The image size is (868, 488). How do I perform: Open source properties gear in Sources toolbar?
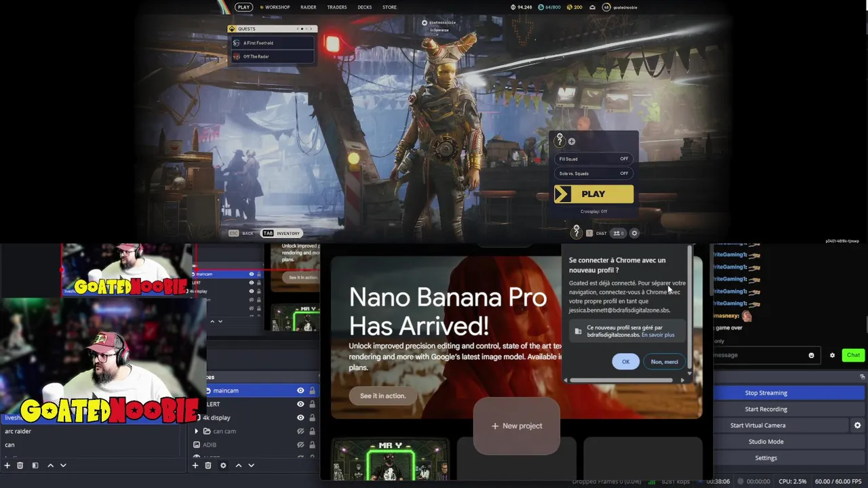click(223, 466)
